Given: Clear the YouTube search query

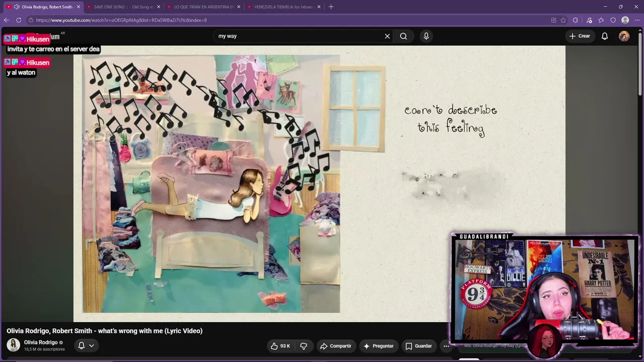Looking at the screenshot, I should click(x=387, y=36).
